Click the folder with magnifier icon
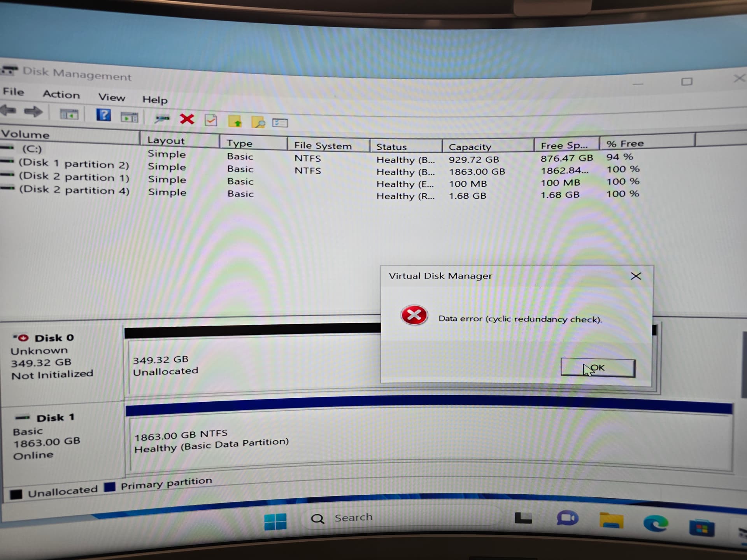This screenshot has height=560, width=747. point(258,122)
